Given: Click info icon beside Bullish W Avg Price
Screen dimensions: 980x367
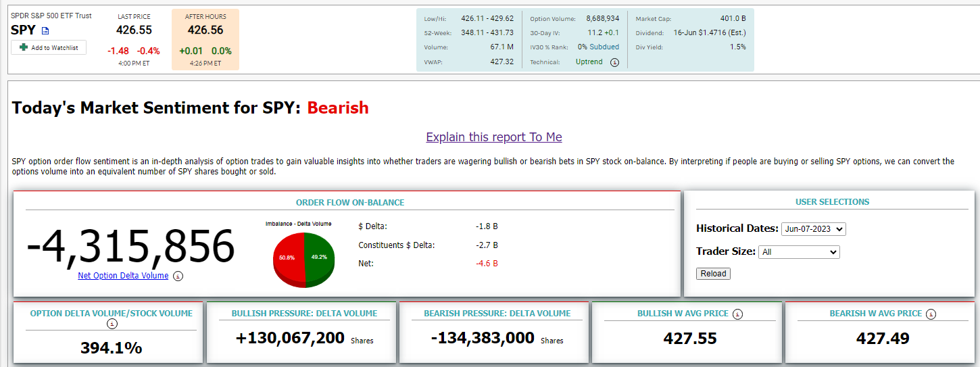Looking at the screenshot, I should (738, 314).
